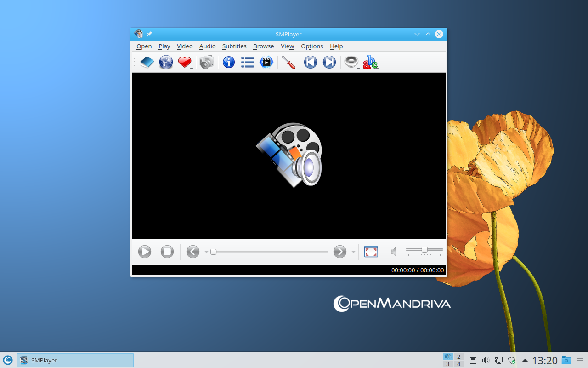Open the Options menu
Screen dimensions: 588x368
pos(311,46)
